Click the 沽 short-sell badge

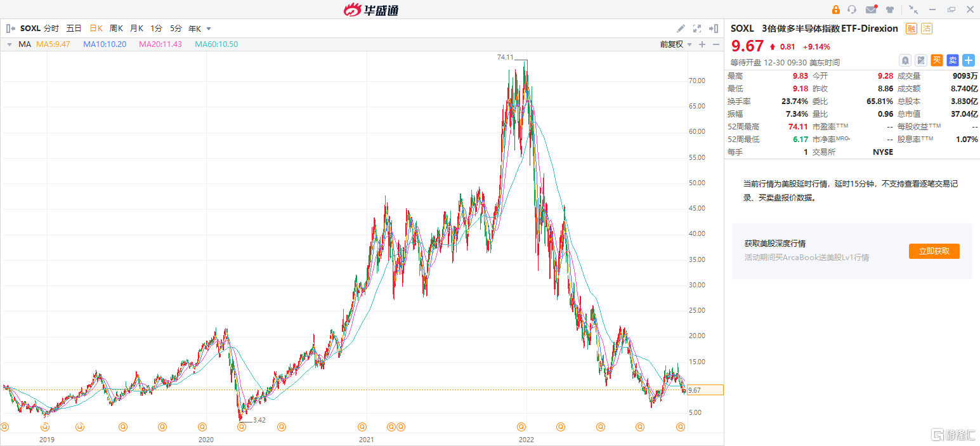(927, 29)
